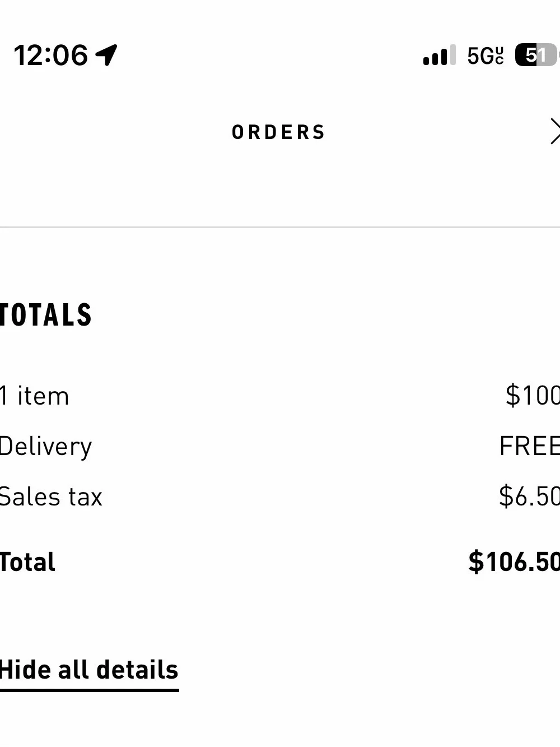Select the bold Total label

coord(27,562)
